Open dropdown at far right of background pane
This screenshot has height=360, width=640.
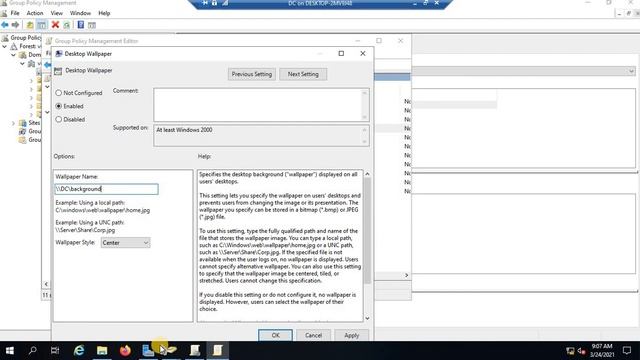631,71
